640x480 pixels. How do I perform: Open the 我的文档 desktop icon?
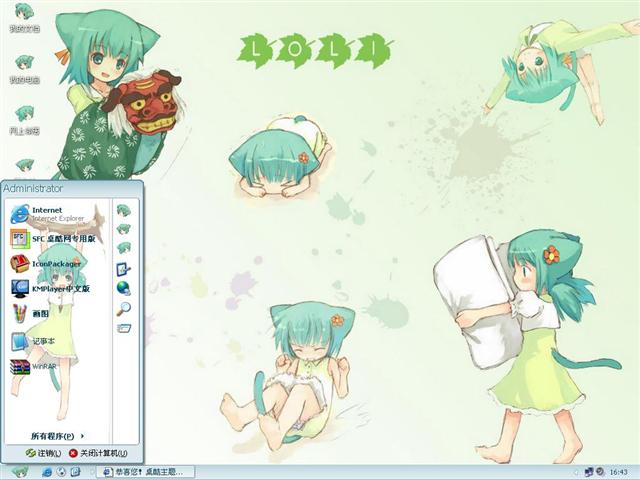tap(24, 18)
